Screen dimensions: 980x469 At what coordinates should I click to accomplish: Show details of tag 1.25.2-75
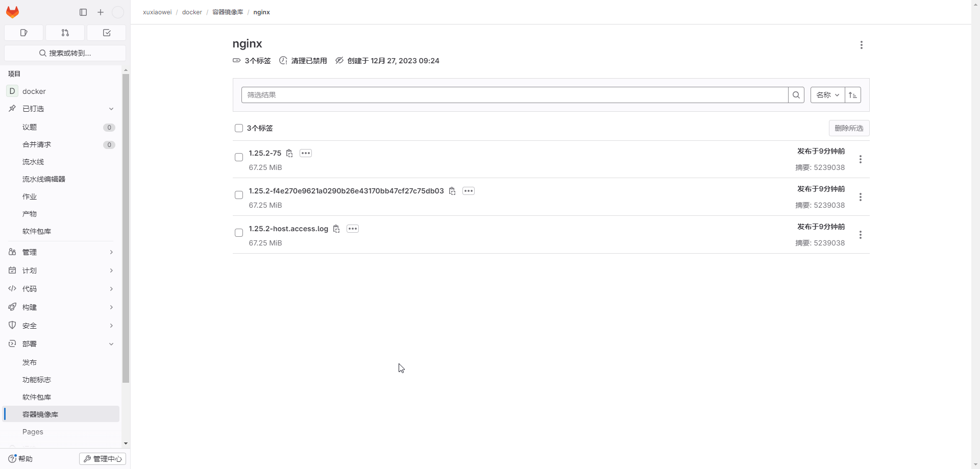click(306, 153)
